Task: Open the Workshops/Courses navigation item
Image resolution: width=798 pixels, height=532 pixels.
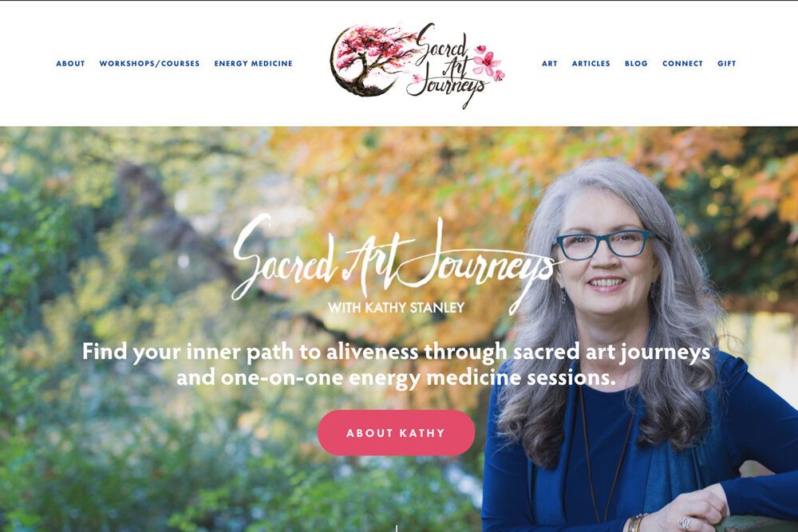Action: [149, 64]
